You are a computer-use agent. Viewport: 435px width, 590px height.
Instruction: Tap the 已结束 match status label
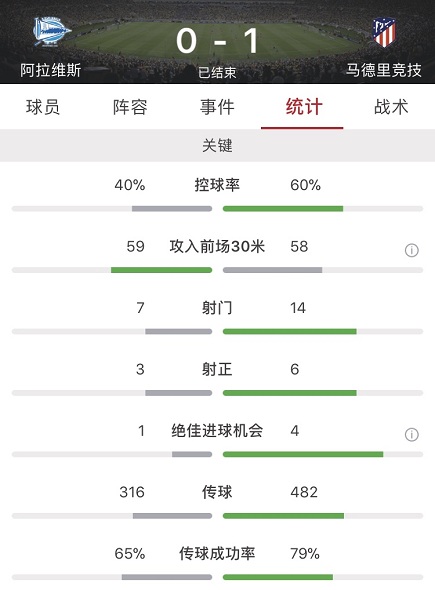[x=218, y=72]
